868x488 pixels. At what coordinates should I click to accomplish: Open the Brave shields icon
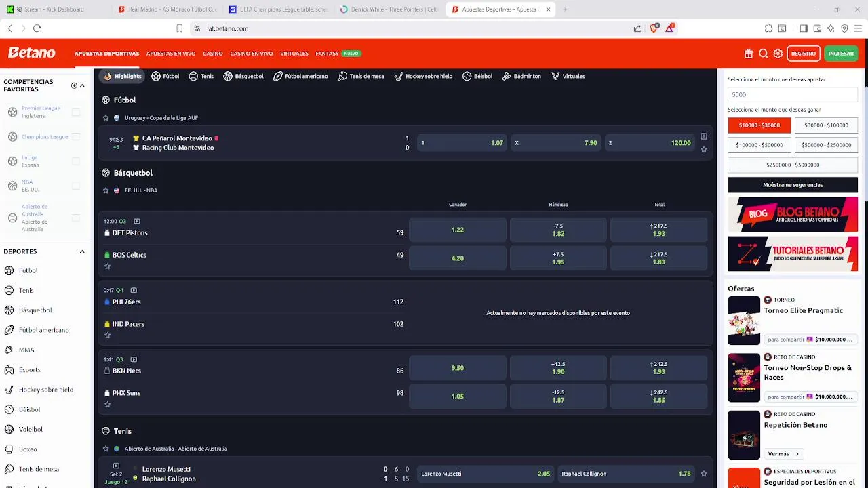pos(654,28)
